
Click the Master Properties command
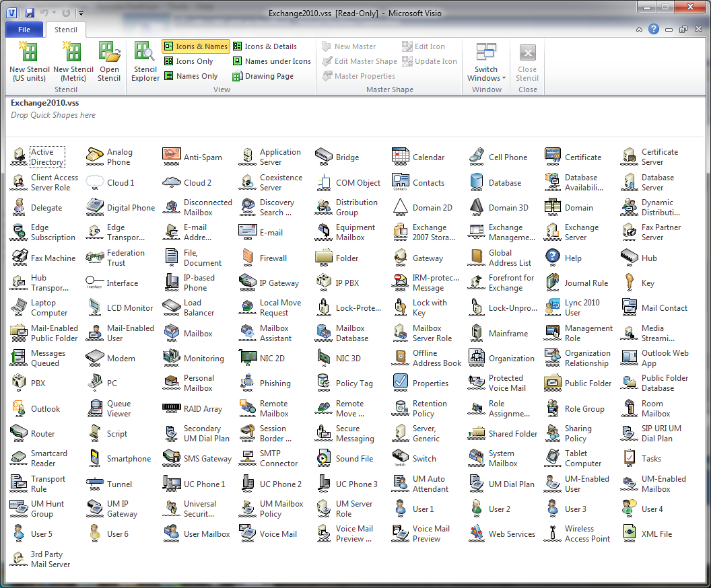pos(358,76)
